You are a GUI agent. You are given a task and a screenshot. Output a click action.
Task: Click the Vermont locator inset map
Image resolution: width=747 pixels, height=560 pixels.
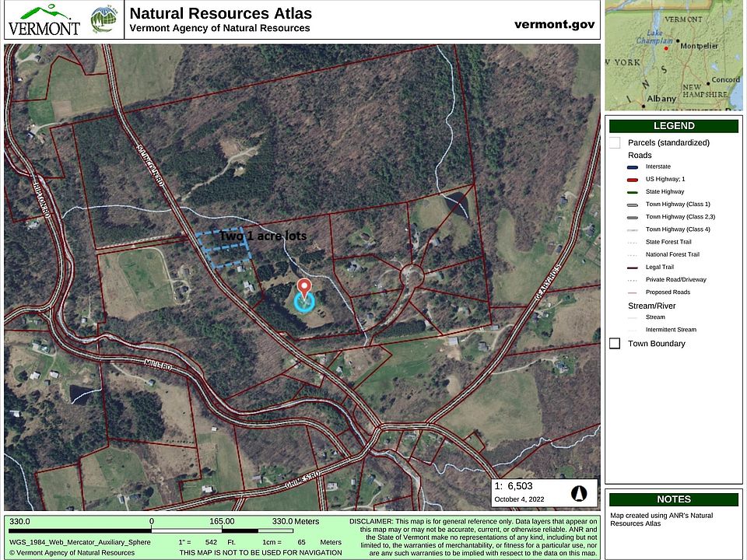click(x=673, y=54)
